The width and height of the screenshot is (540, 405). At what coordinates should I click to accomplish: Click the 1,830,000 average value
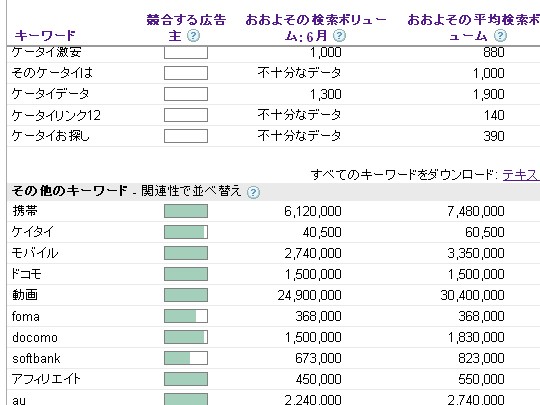476,337
